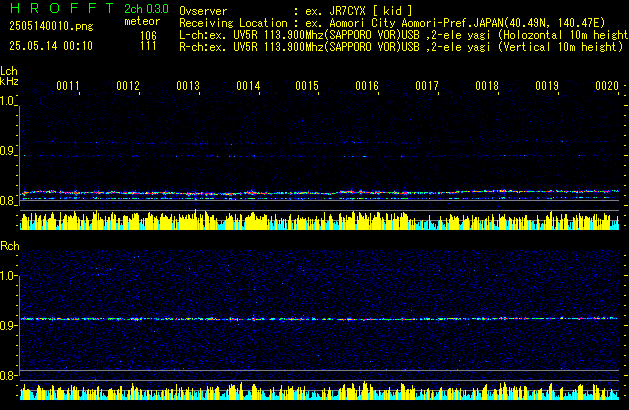Click the Lch 0.9 kHz axis label
The height and width of the screenshot is (410, 629).
[x=7, y=151]
